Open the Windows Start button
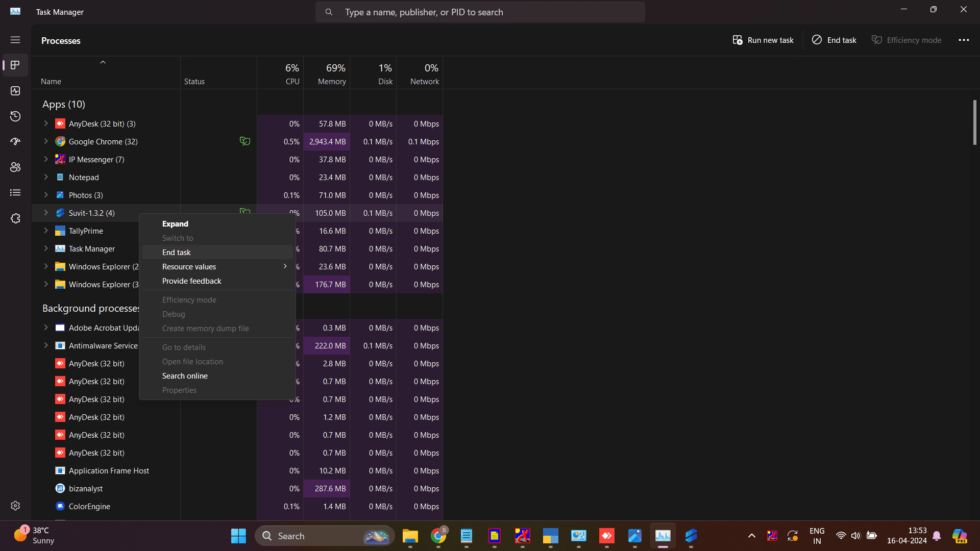 pyautogui.click(x=238, y=536)
